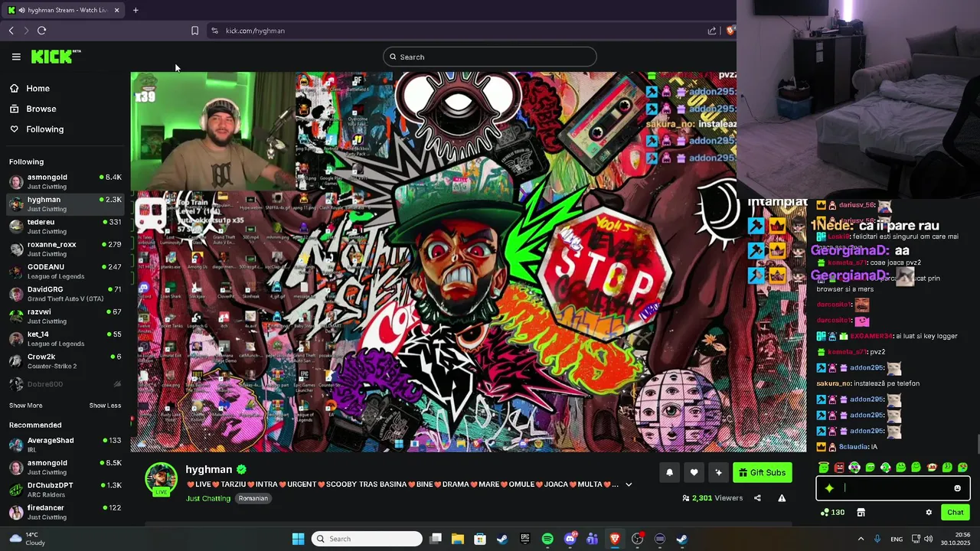Select the hyghman Stream browser tab
The width and height of the screenshot is (980, 551).
[x=64, y=10]
